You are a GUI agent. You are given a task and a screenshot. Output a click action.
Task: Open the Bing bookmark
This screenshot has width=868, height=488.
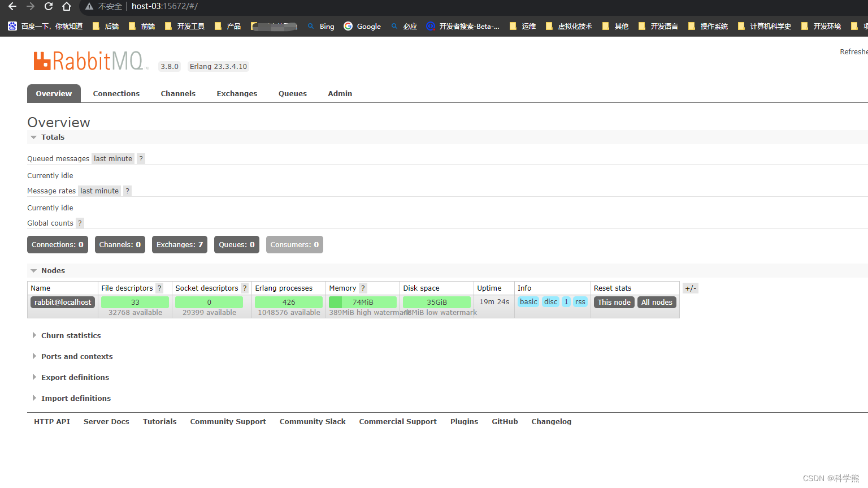pyautogui.click(x=321, y=26)
